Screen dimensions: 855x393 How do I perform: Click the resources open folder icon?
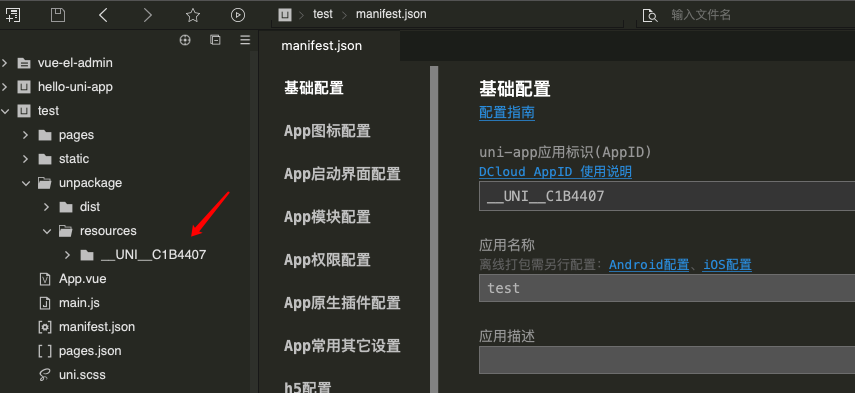(66, 231)
